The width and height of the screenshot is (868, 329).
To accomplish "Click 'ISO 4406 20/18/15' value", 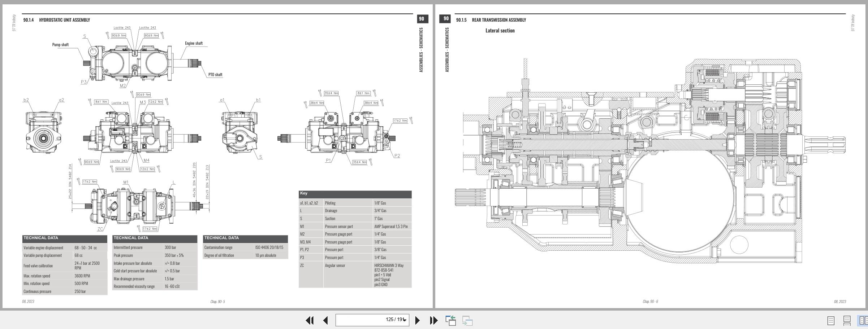I will [x=269, y=247].
